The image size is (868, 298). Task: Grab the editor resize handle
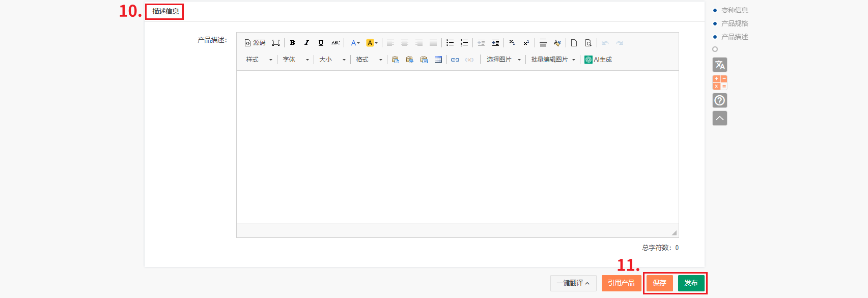[674, 233]
